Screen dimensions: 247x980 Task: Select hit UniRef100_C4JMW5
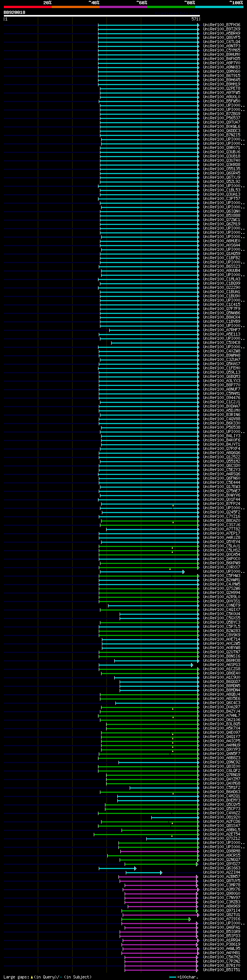tap(222, 584)
